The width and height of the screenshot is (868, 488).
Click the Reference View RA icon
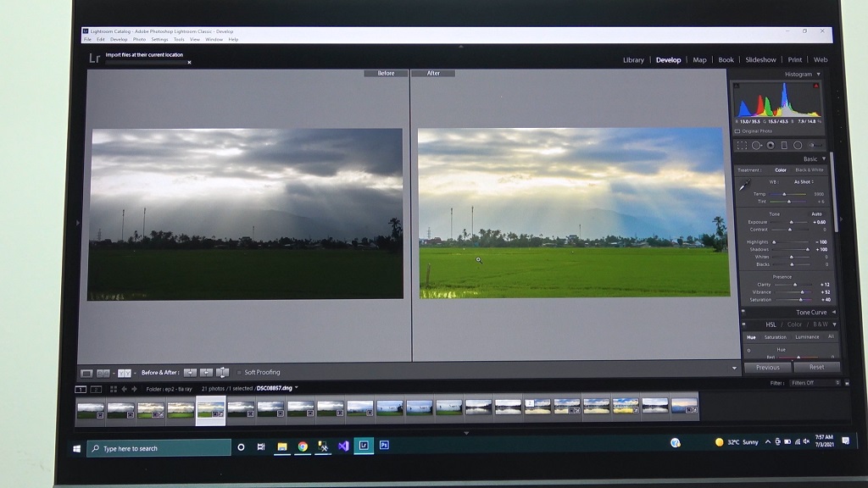point(103,373)
